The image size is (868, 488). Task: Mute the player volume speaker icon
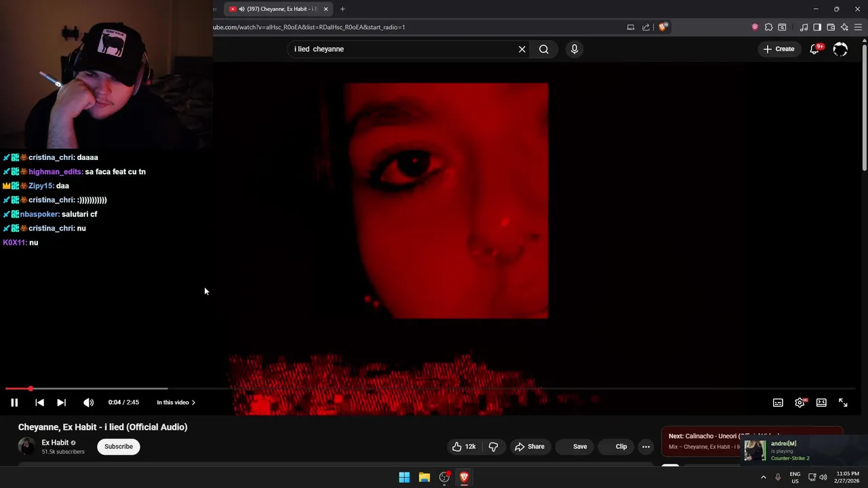click(x=89, y=403)
